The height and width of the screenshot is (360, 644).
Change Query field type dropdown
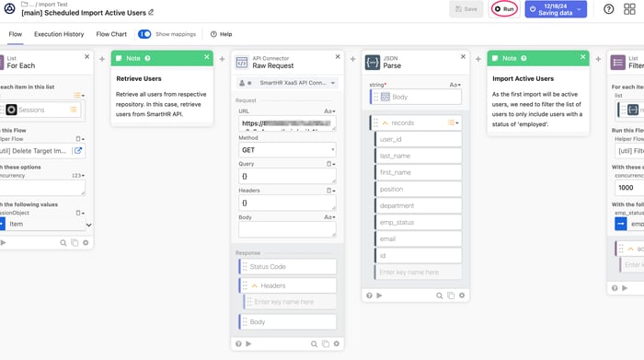pos(330,164)
